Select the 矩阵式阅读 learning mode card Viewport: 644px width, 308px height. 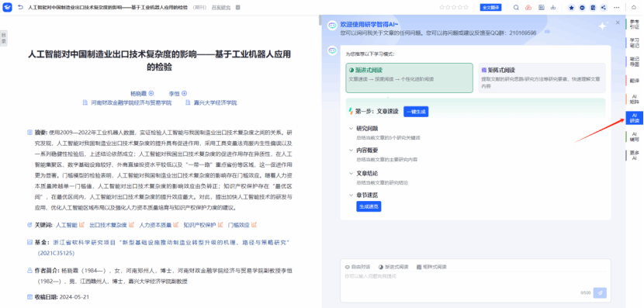click(x=542, y=78)
